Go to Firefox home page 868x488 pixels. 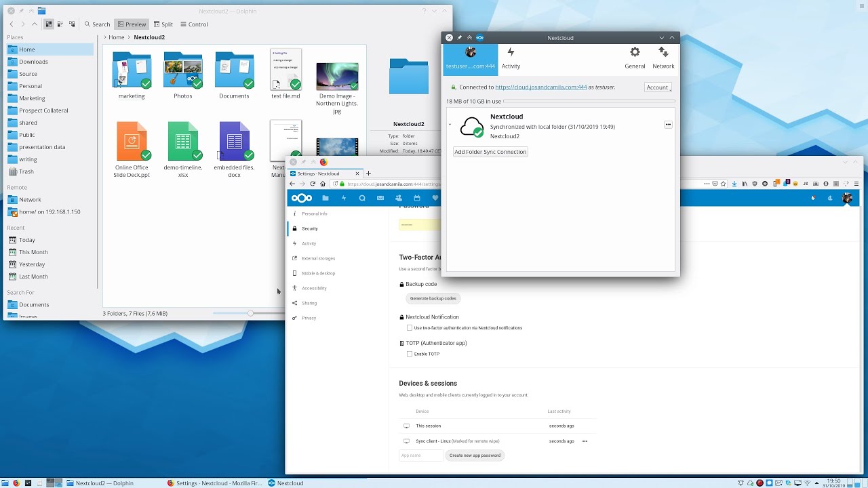pyautogui.click(x=323, y=184)
